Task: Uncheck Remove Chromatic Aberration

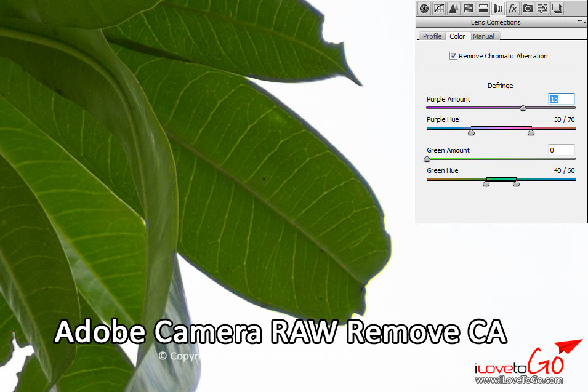Action: (453, 56)
